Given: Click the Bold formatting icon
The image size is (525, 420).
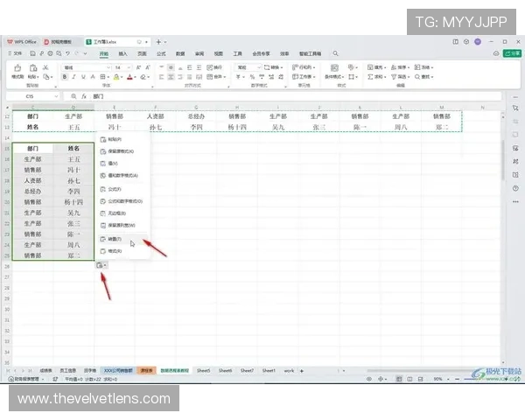Looking at the screenshot, I should tap(65, 77).
